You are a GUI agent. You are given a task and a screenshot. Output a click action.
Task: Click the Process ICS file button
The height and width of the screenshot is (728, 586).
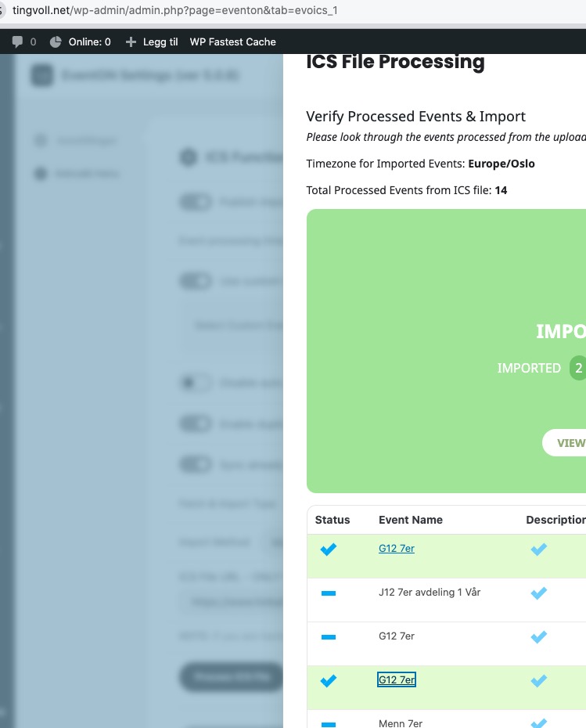click(x=232, y=677)
